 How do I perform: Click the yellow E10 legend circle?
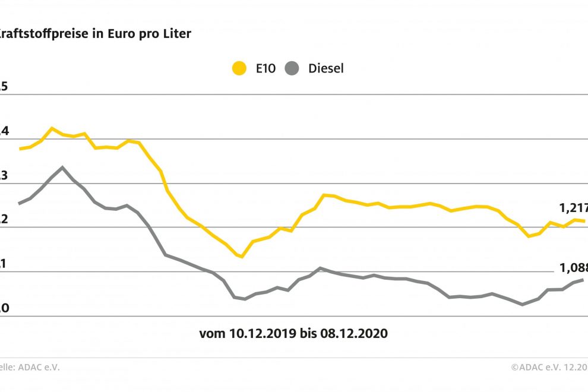pyautogui.click(x=239, y=68)
